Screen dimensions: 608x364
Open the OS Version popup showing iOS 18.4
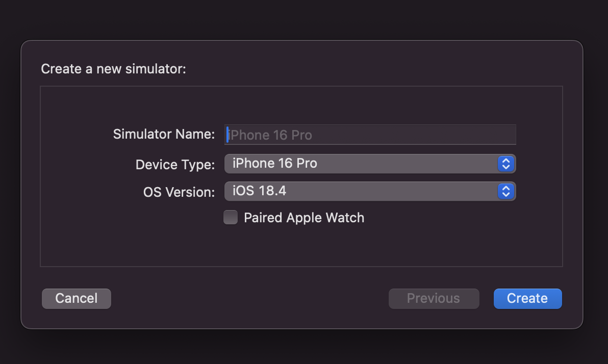pyautogui.click(x=370, y=191)
